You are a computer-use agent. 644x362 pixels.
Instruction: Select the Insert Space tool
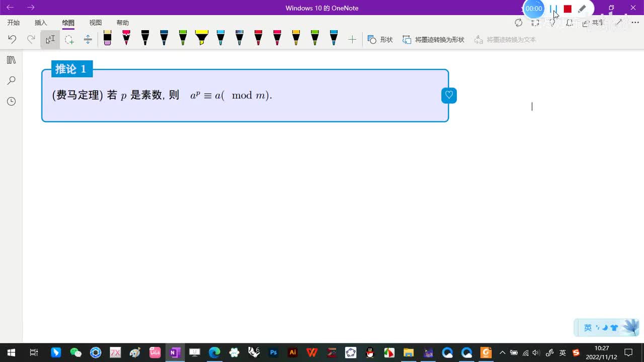point(88,39)
